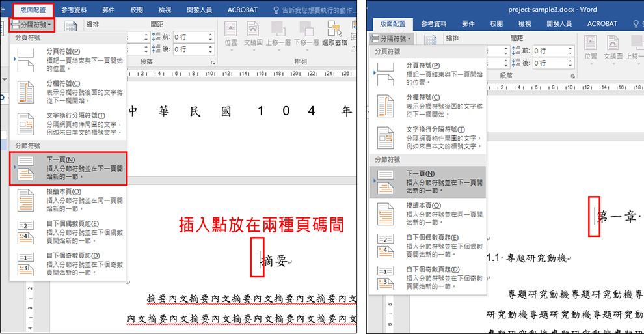The image size is (644, 334).
Task: Select 文字換行分隔符號 icon in right breaks menu
Action: 386,138
